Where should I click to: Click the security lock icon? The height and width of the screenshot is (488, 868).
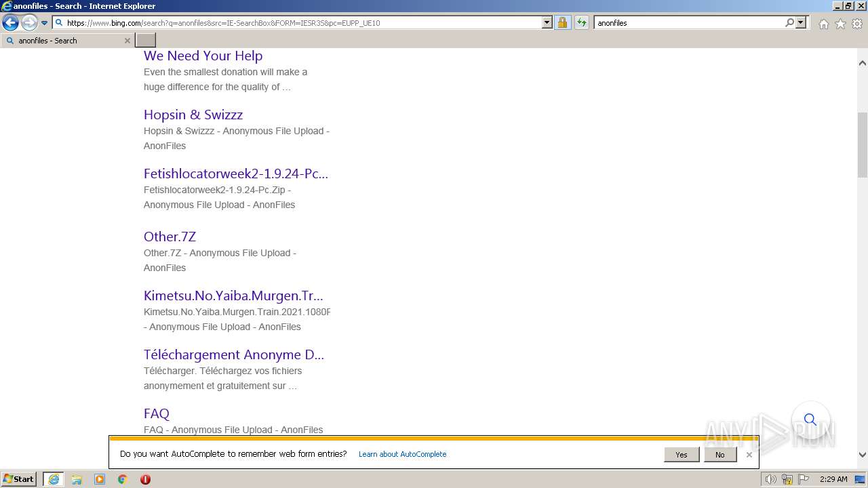(x=562, y=22)
